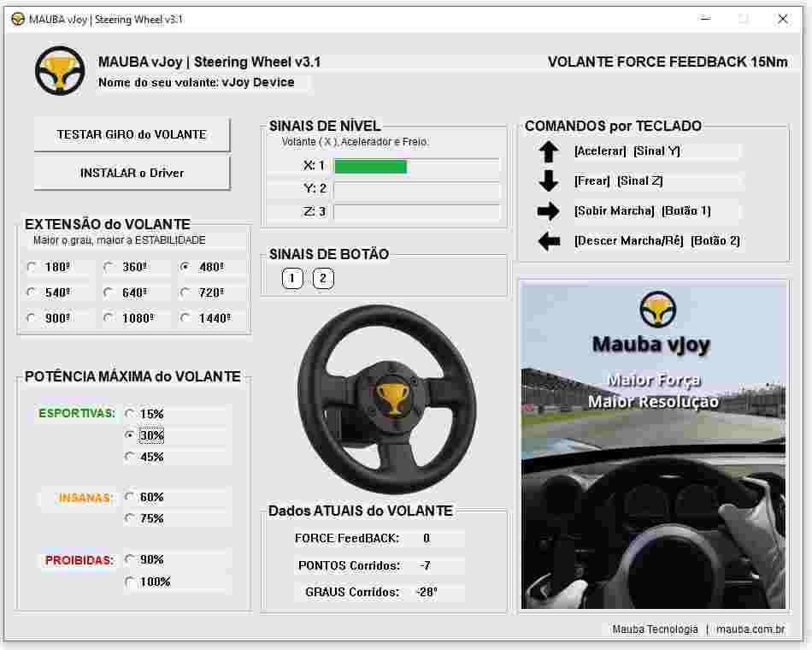Open the mauba.com.br link
The height and width of the screenshot is (650, 812).
point(750,629)
